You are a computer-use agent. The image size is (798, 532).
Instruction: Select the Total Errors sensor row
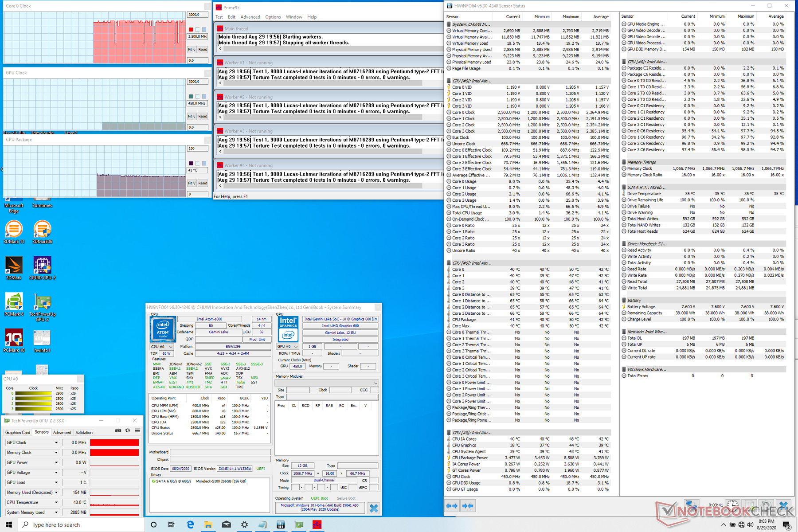(703, 376)
